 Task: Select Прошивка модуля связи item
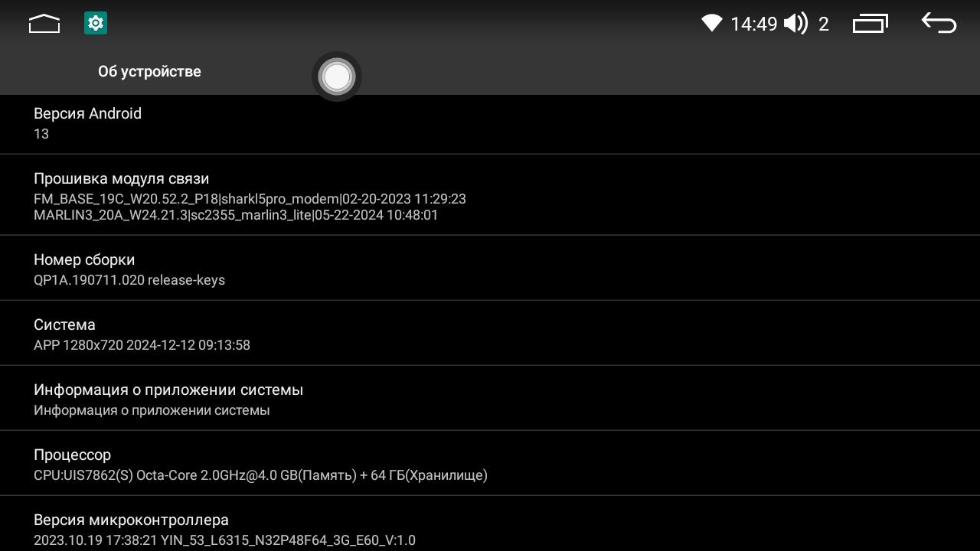pyautogui.click(x=490, y=195)
